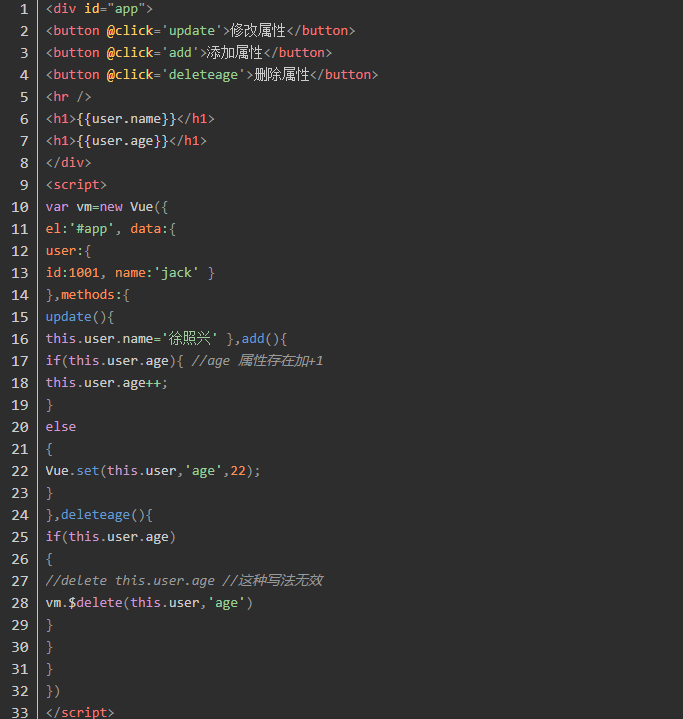The width and height of the screenshot is (683, 719).
Task: Click the 删除属性 button label text
Action: coord(282,75)
